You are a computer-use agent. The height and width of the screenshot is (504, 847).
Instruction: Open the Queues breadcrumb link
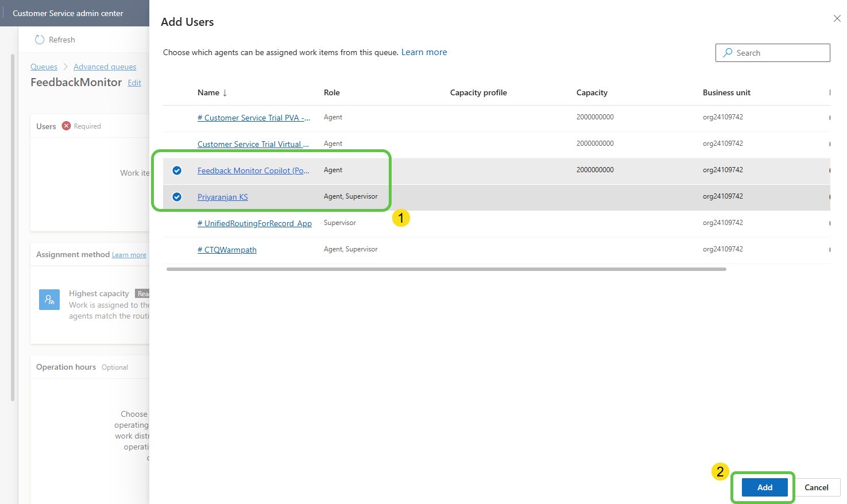(x=44, y=67)
